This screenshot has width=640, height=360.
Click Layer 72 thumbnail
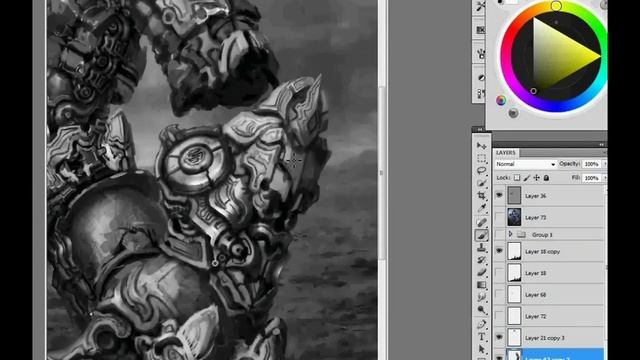[514, 316]
